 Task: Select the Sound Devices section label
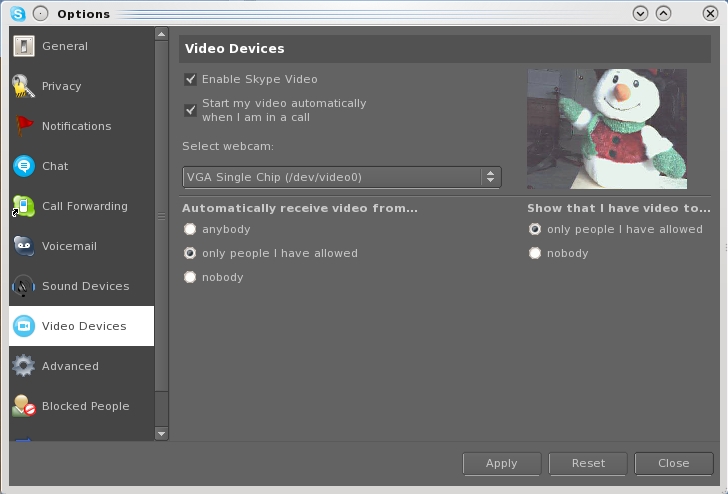pos(85,286)
